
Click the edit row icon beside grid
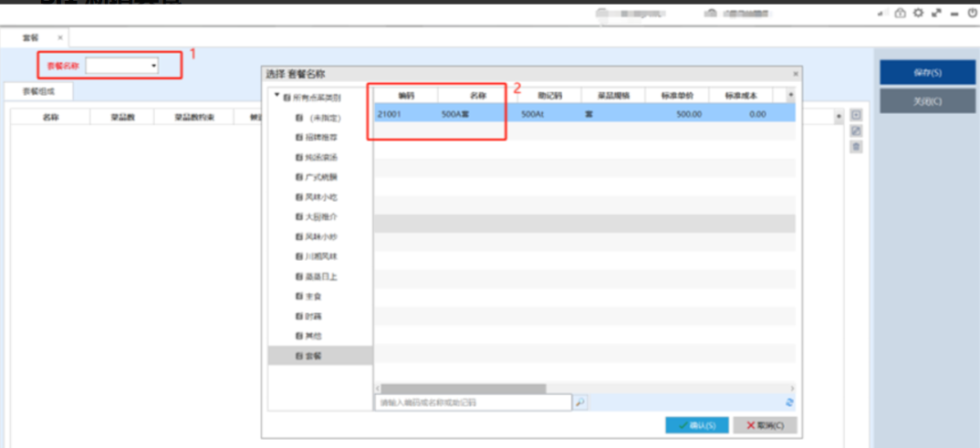856,131
